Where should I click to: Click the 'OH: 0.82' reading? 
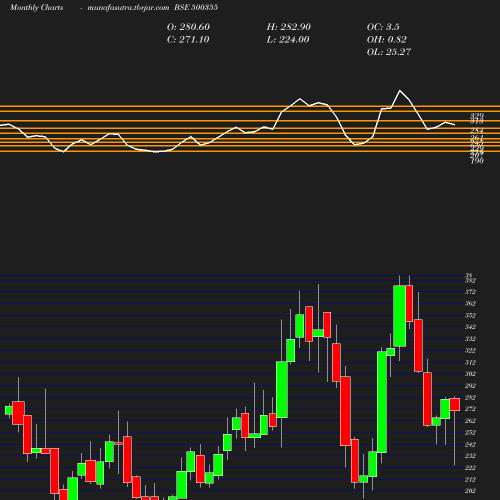pyautogui.click(x=387, y=40)
